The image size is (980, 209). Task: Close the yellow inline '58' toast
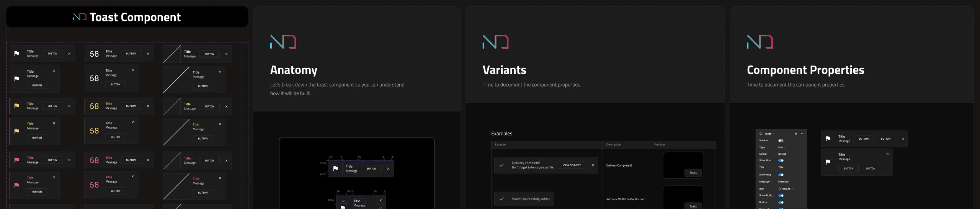click(x=148, y=106)
